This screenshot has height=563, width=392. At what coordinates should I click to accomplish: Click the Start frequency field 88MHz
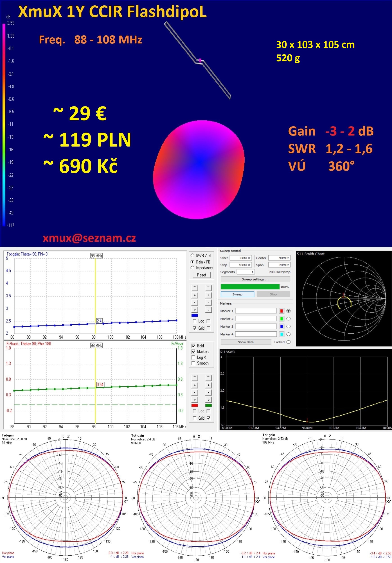[x=241, y=258]
